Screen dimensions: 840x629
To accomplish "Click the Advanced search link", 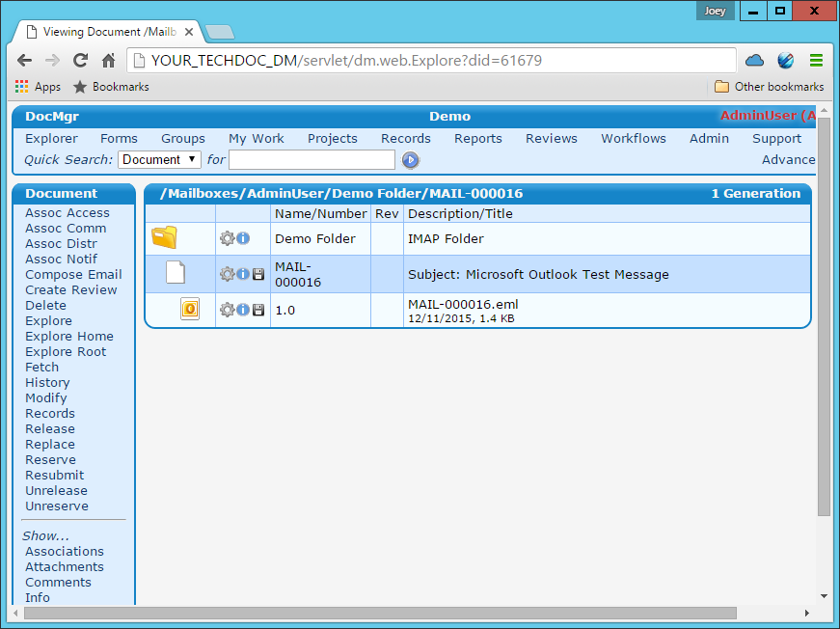I will [789, 159].
